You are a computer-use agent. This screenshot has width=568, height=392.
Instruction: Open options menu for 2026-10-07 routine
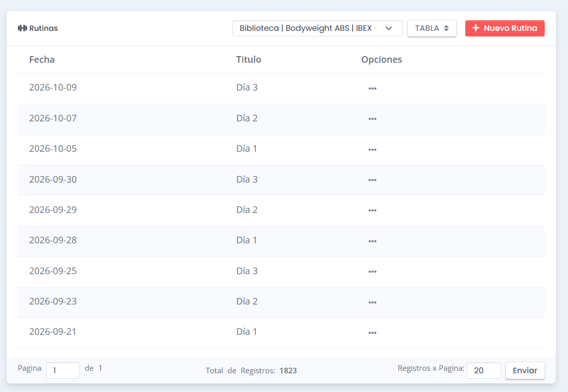tap(372, 119)
